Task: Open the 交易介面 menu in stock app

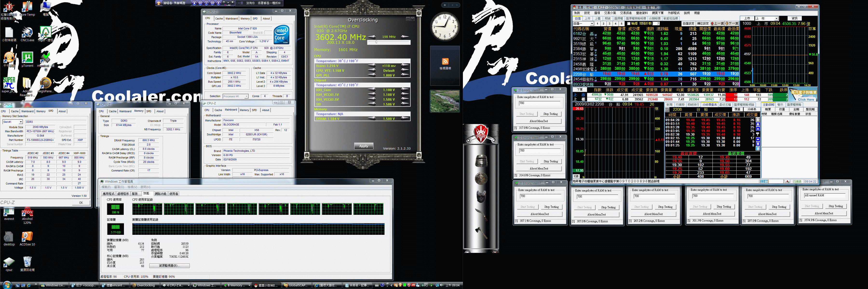Action: pos(610,13)
